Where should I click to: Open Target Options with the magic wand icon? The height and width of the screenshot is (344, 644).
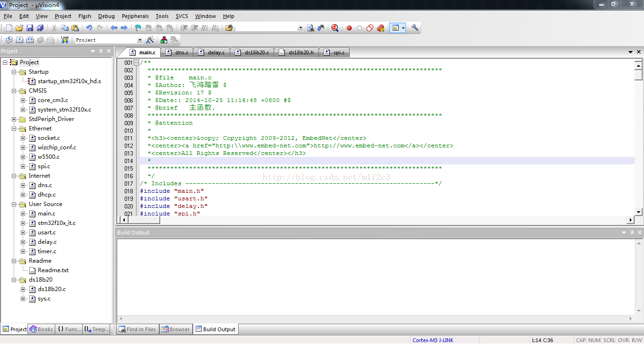pos(150,40)
